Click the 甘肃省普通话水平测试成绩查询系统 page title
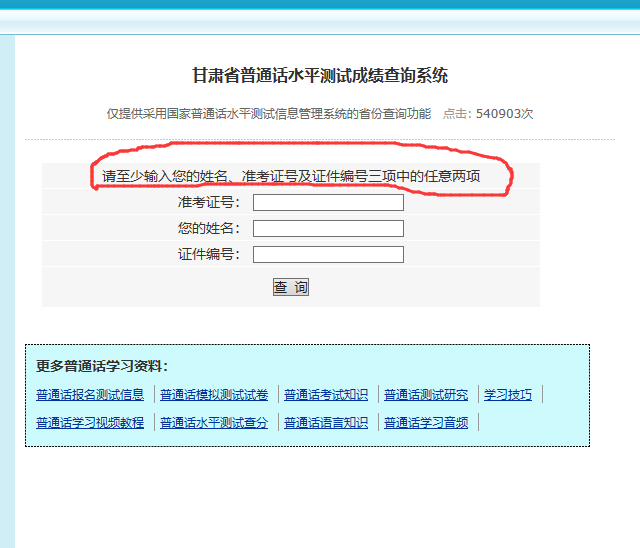Image resolution: width=640 pixels, height=548 pixels. point(320,76)
